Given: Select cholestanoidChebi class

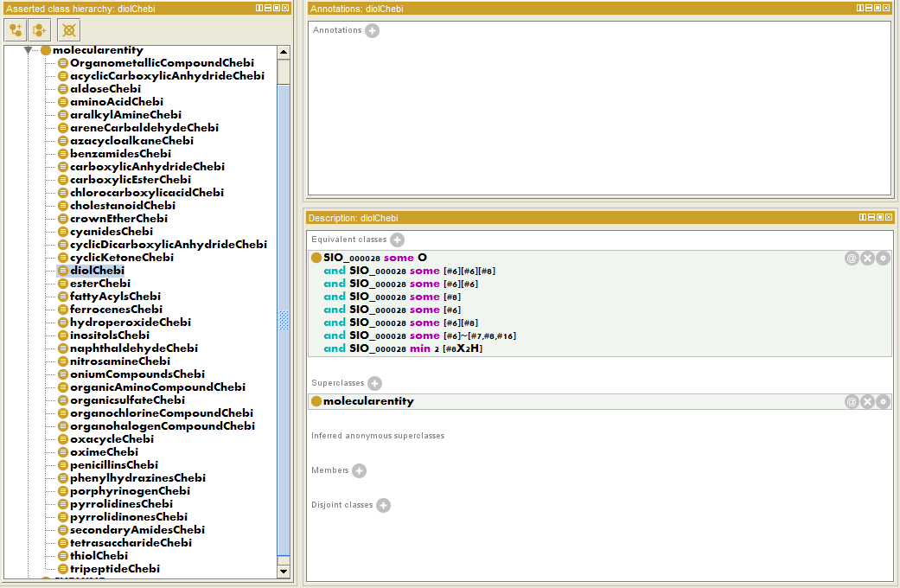Looking at the screenshot, I should 122,206.
